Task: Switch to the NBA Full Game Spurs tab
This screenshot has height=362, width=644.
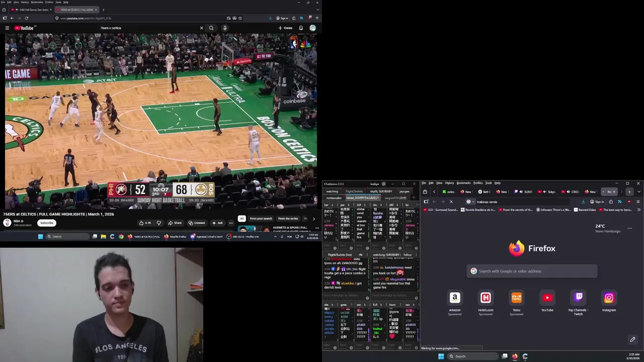Action: coord(31,10)
